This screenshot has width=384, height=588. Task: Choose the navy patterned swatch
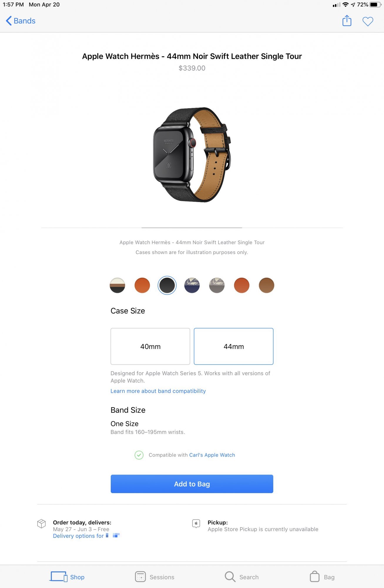tap(192, 285)
